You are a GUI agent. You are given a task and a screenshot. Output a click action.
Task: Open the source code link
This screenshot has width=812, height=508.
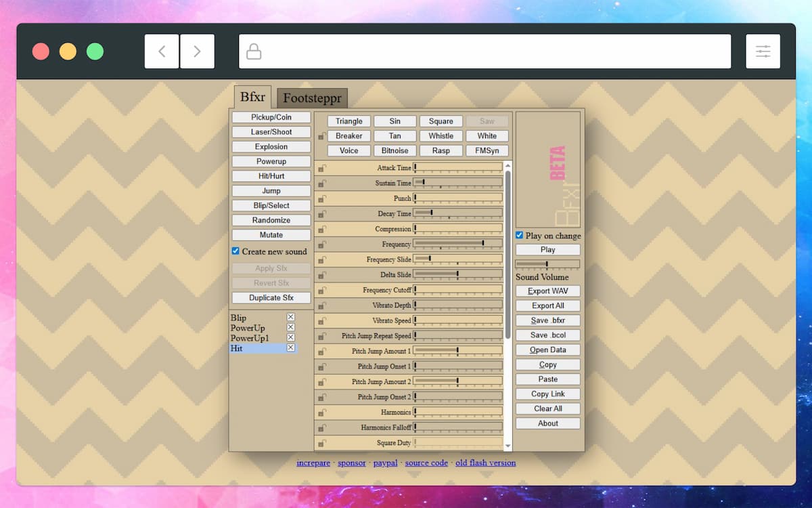pyautogui.click(x=426, y=463)
